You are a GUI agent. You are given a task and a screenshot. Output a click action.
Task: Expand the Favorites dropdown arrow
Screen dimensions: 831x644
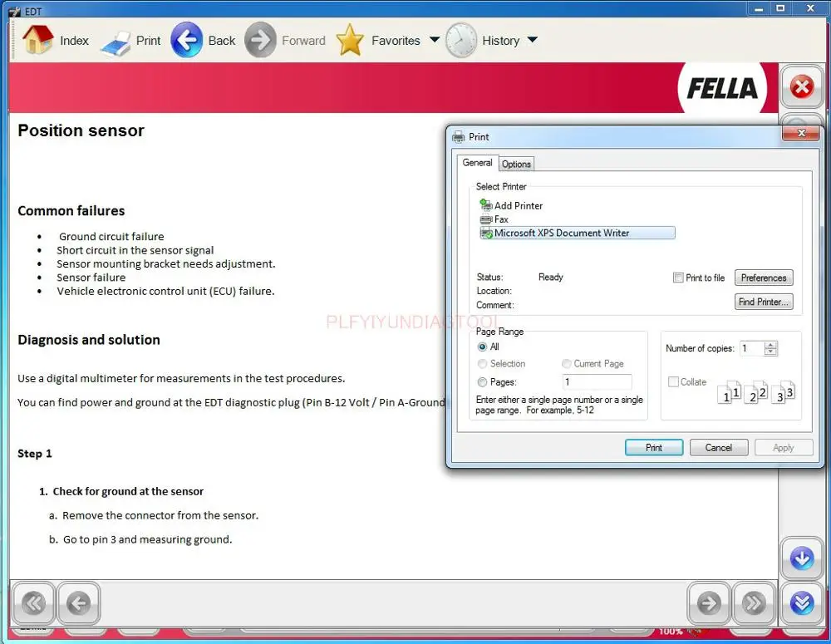pos(434,40)
